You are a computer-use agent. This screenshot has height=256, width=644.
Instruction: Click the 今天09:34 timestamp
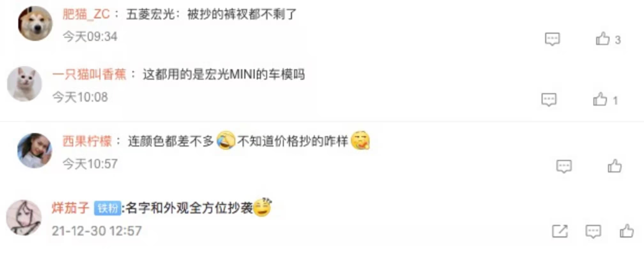(x=90, y=37)
